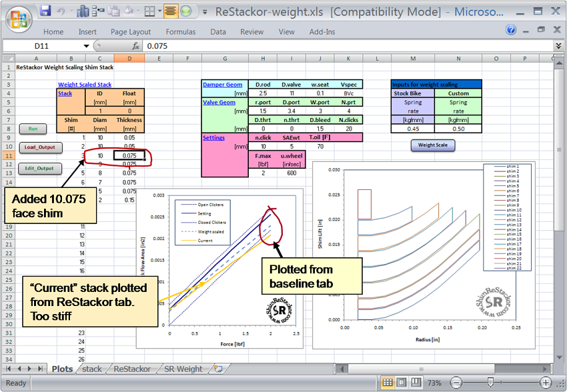Go to next sheet tab arrow

(x=29, y=369)
